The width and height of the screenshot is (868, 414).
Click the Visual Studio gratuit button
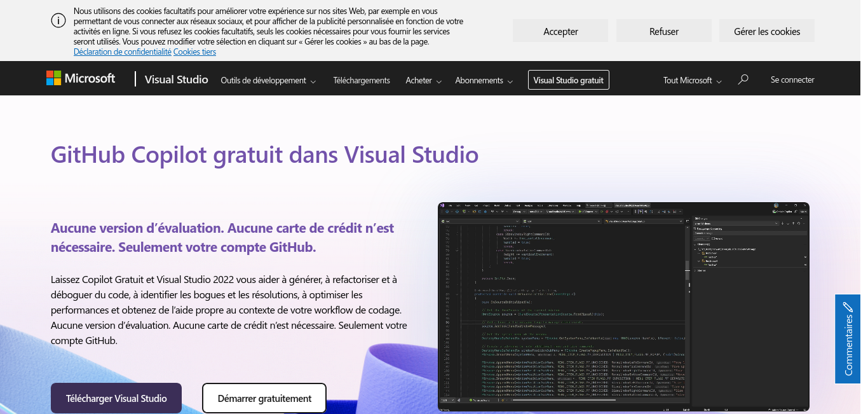(569, 80)
